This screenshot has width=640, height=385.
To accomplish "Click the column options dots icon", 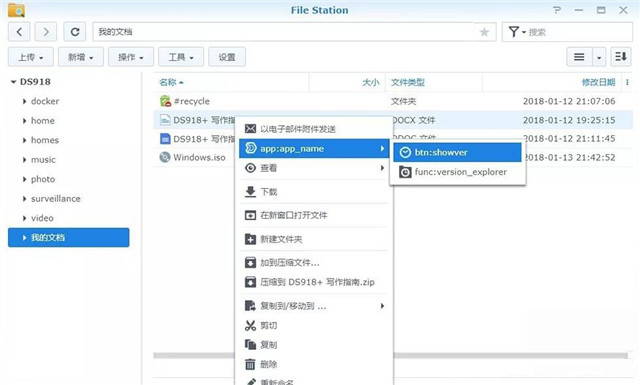I will coord(627,82).
